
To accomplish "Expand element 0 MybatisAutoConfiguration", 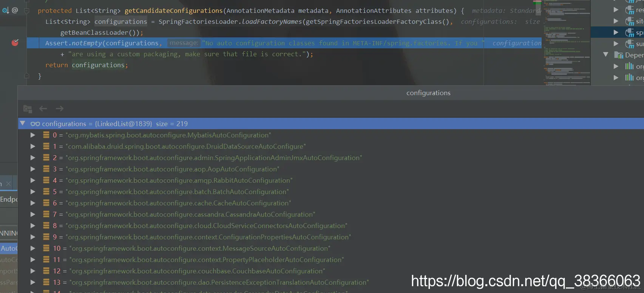I will [x=33, y=135].
